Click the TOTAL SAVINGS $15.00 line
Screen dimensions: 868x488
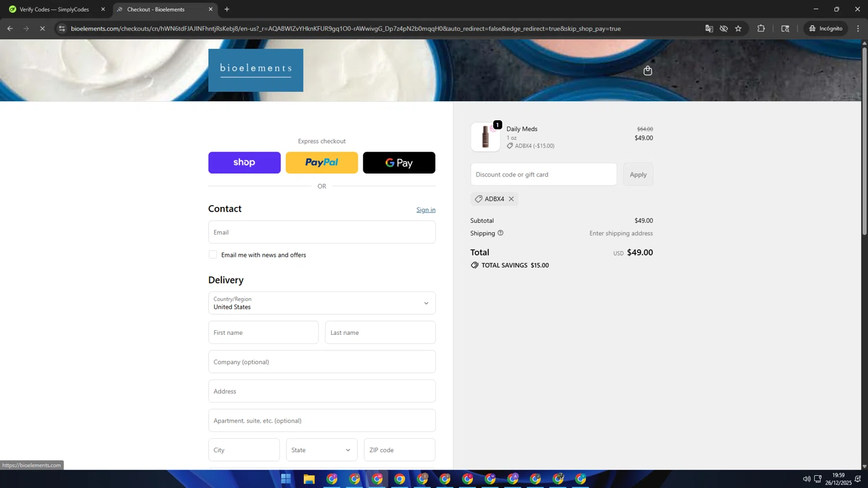tap(510, 265)
